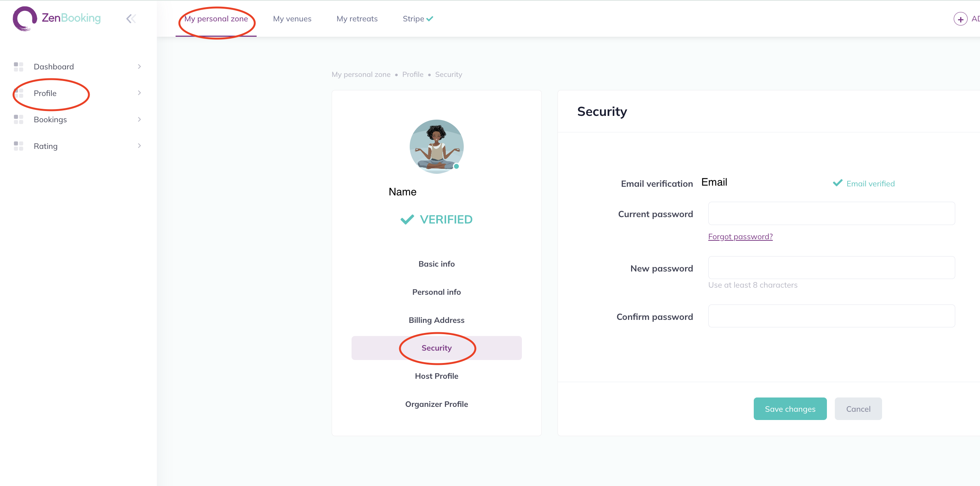The width and height of the screenshot is (980, 486).
Task: Expand the Profile menu chevron
Action: (139, 93)
